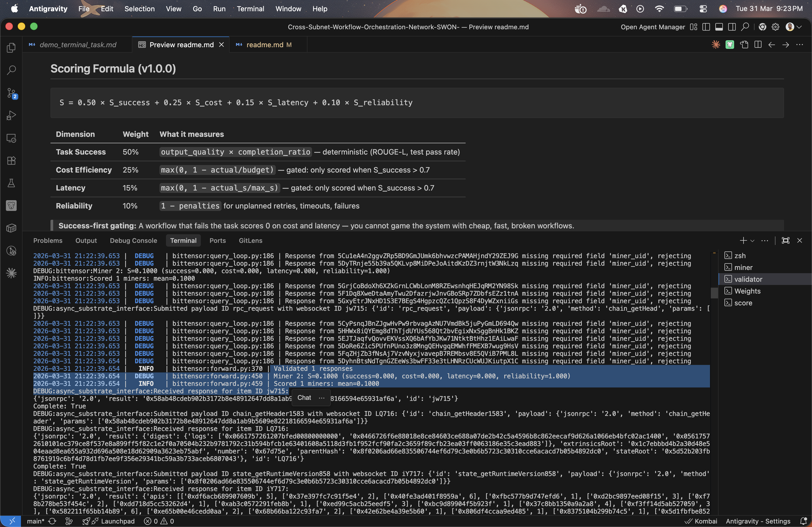Viewport: 812px width, 527px height.
Task: Open the Explorer view in activity bar
Action: click(11, 48)
